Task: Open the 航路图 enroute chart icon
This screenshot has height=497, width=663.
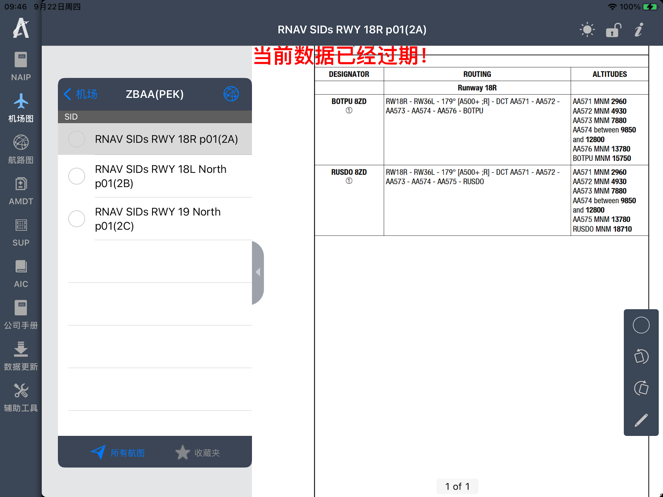Action: (20, 149)
